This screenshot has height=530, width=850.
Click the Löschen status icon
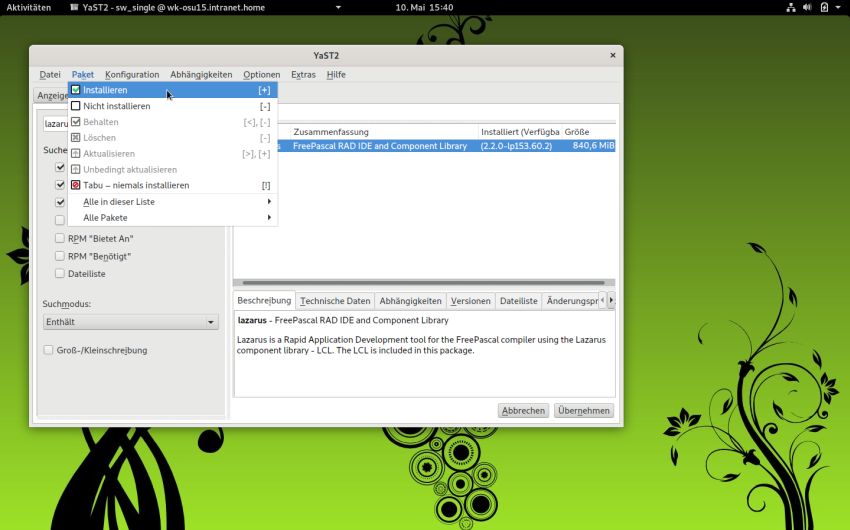click(76, 138)
